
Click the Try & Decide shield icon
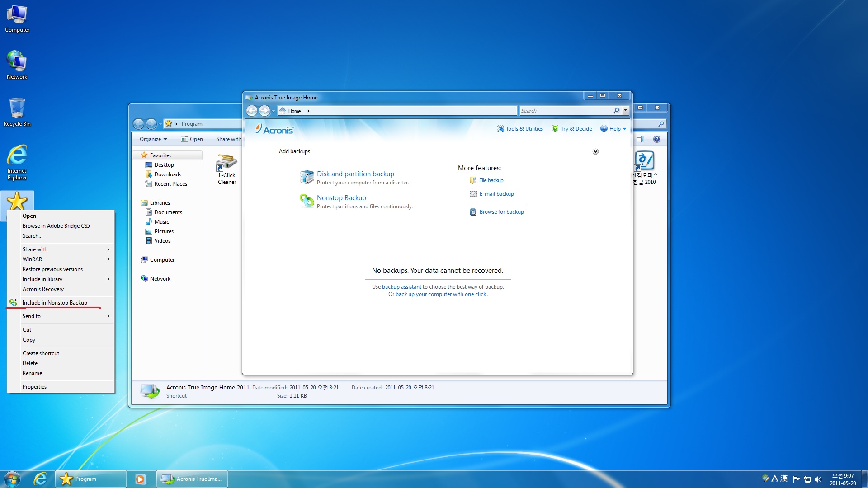[555, 129]
